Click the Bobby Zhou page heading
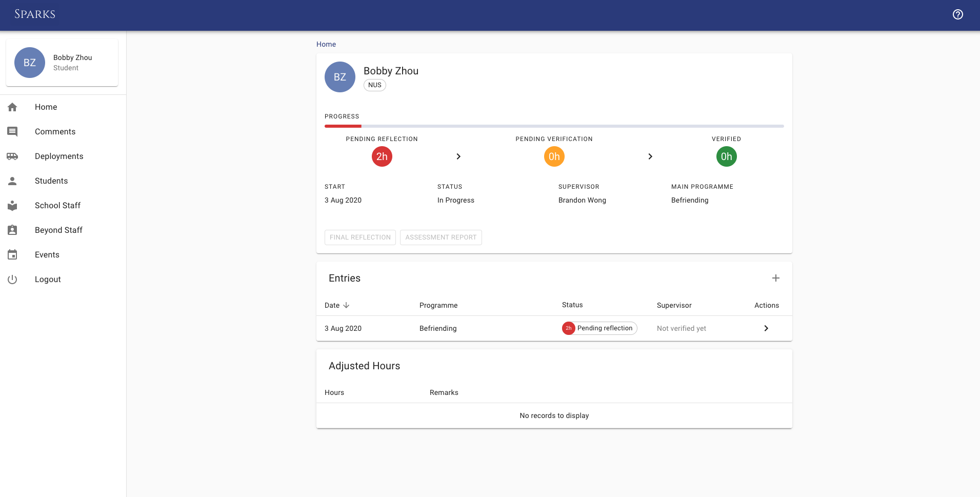Screen dimensions: 980x497 391,71
